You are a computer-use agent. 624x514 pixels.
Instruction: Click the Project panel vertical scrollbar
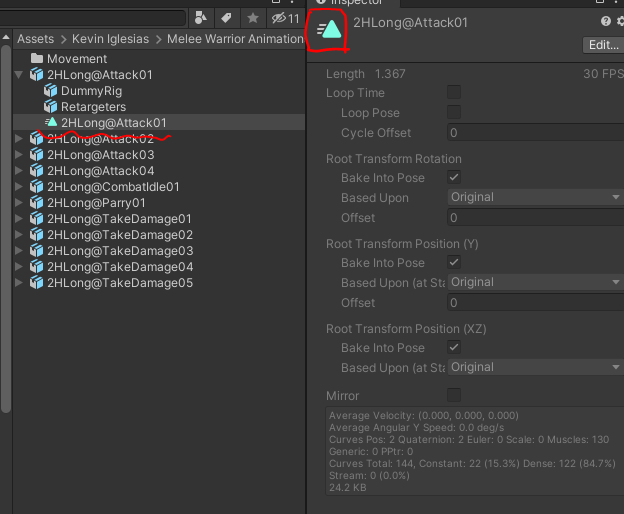pos(6,229)
